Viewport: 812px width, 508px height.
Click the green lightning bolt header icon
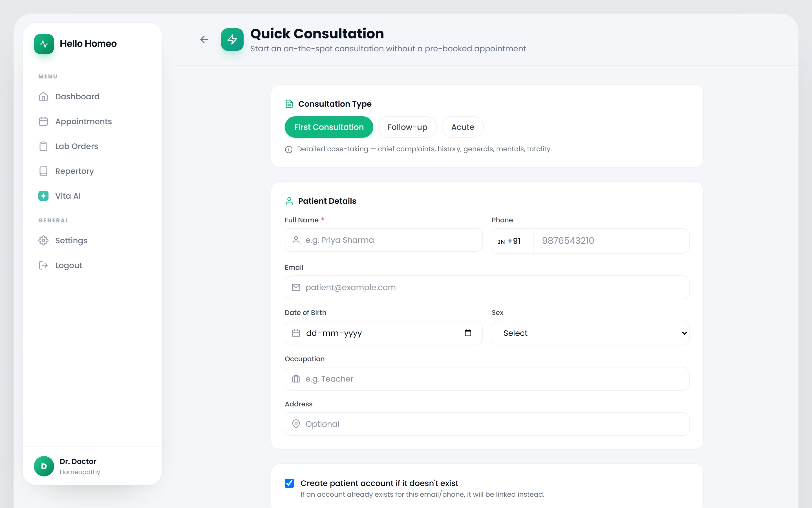click(x=232, y=40)
